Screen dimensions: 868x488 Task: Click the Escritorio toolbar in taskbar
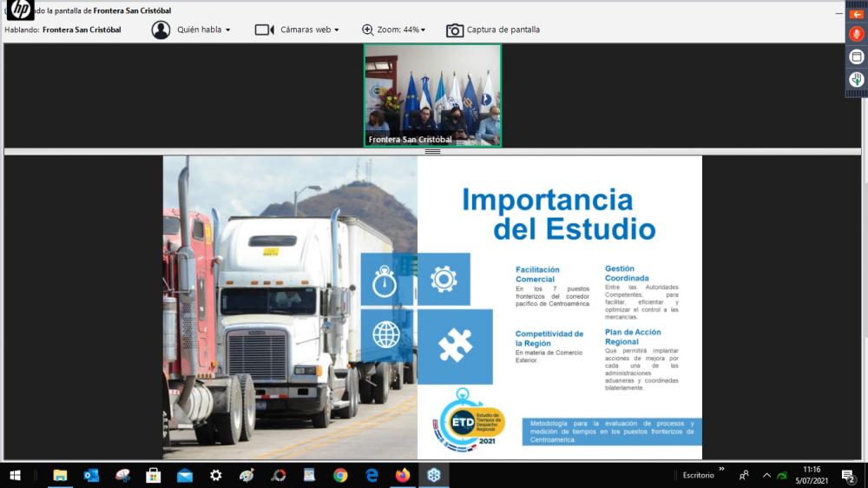point(698,475)
